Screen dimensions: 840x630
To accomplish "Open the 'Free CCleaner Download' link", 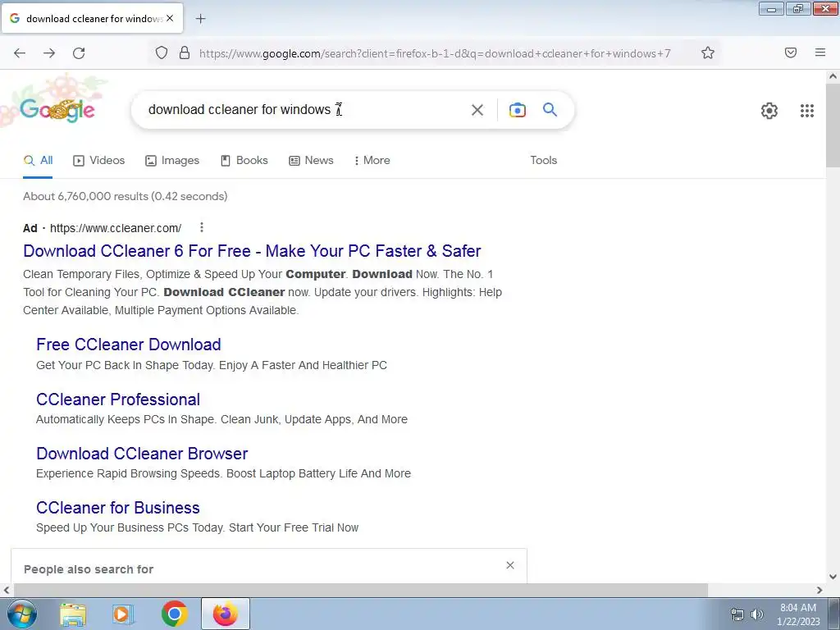I will point(129,345).
